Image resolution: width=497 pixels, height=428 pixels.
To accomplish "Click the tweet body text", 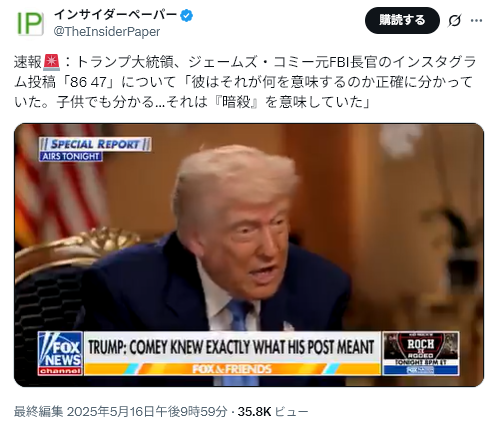I will pyautogui.click(x=245, y=82).
